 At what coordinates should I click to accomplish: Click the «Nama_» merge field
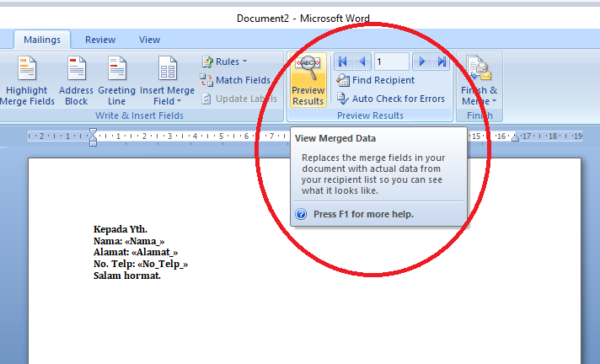(x=145, y=241)
